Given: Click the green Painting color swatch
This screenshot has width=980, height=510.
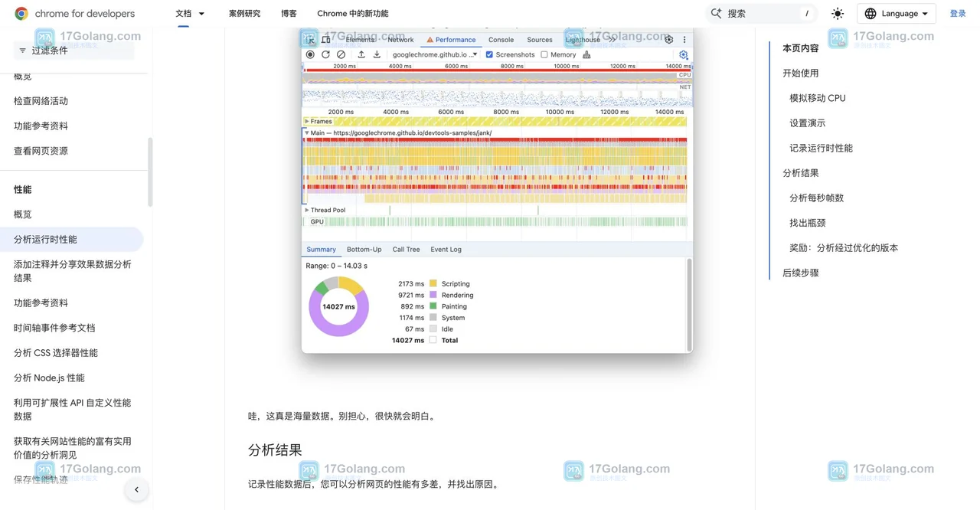Looking at the screenshot, I should [433, 306].
